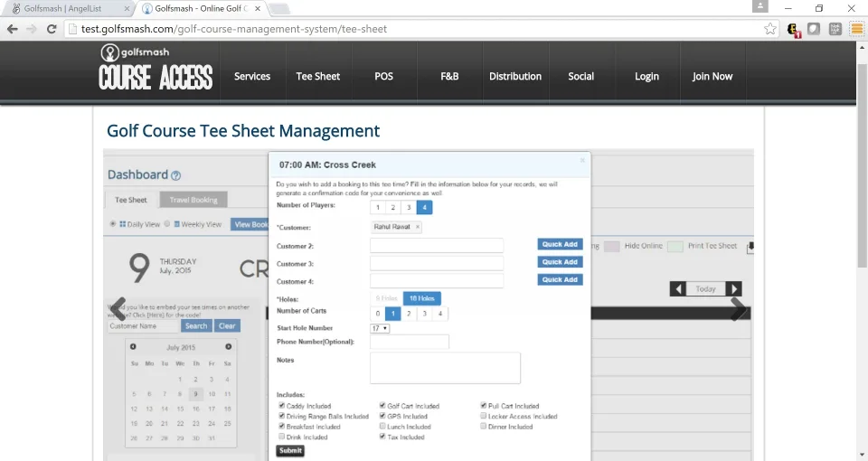Click Quick Add for Customer 2
This screenshot has height=461, width=868.
coord(560,245)
